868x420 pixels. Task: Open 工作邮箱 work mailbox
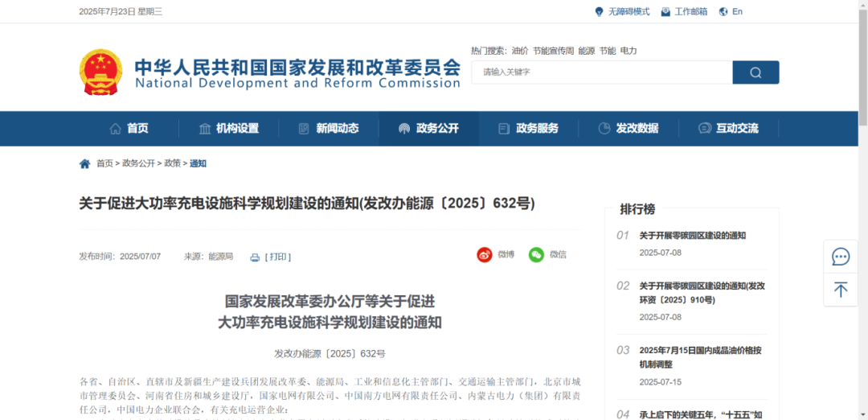(684, 11)
